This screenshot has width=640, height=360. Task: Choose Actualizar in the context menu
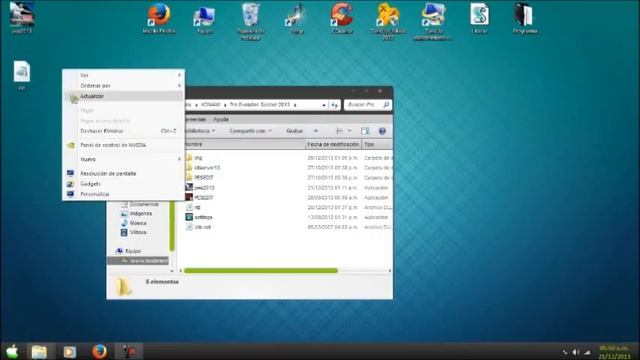pyautogui.click(x=123, y=96)
